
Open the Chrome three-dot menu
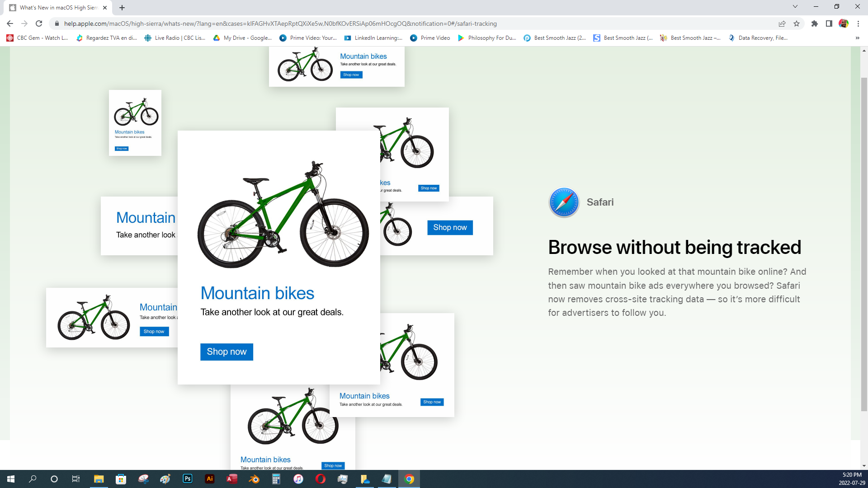[x=858, y=23]
